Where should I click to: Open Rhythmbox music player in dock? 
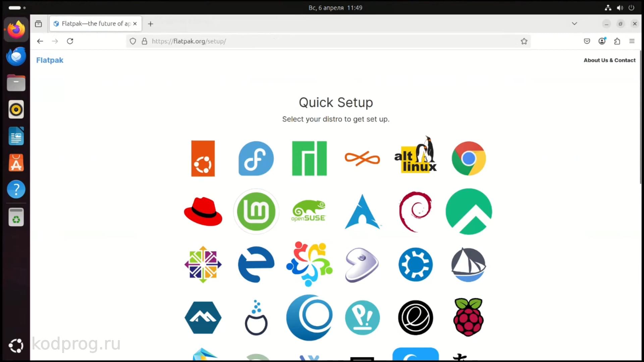pyautogui.click(x=16, y=109)
